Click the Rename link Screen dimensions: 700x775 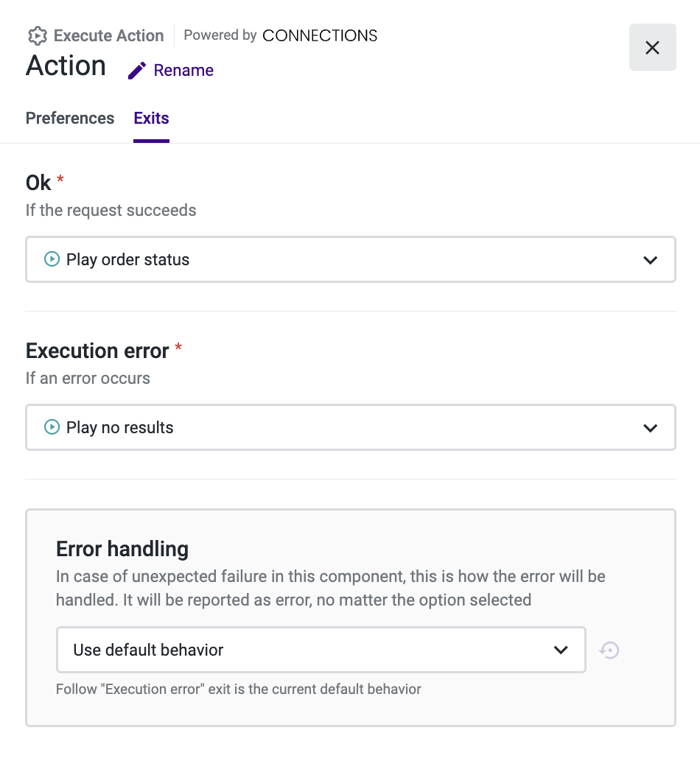[x=183, y=71]
